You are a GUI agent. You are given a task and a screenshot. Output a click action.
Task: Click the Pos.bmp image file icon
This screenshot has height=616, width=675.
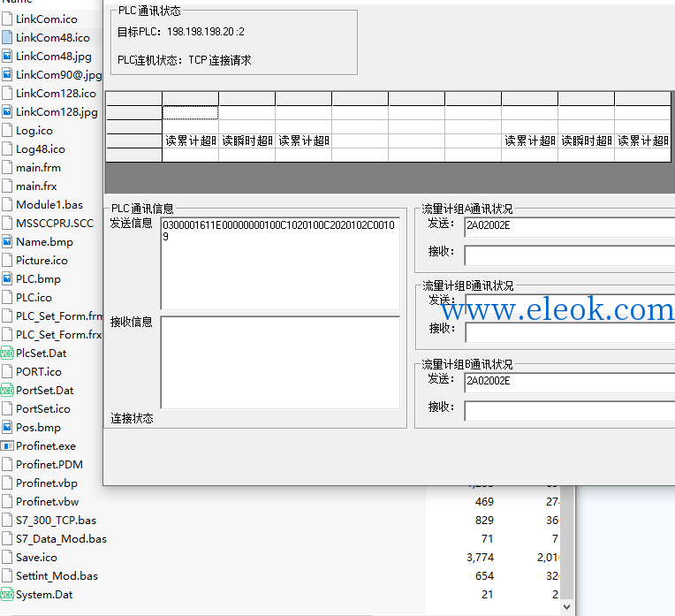[7, 428]
